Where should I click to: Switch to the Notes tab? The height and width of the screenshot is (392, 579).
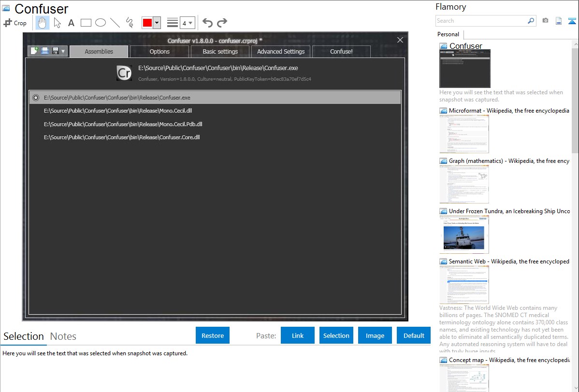pos(63,336)
